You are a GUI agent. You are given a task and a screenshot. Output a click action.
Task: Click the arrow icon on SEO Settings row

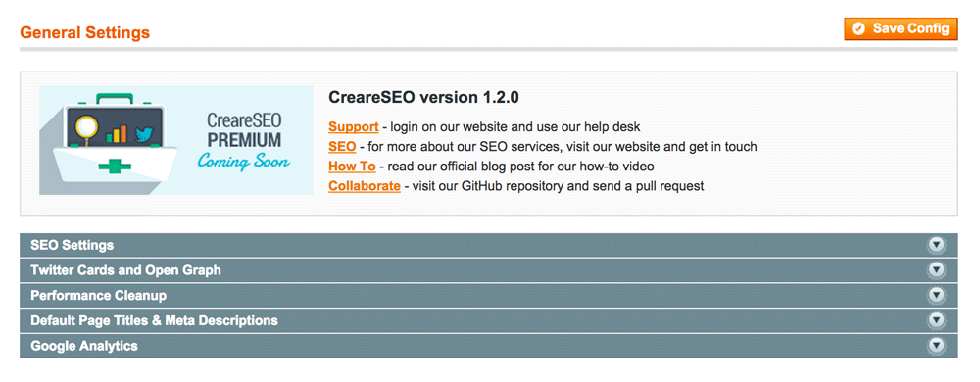pos(936,245)
